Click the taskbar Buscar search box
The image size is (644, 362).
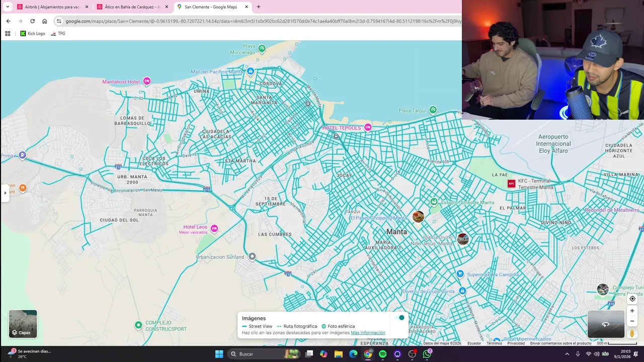[x=264, y=354]
